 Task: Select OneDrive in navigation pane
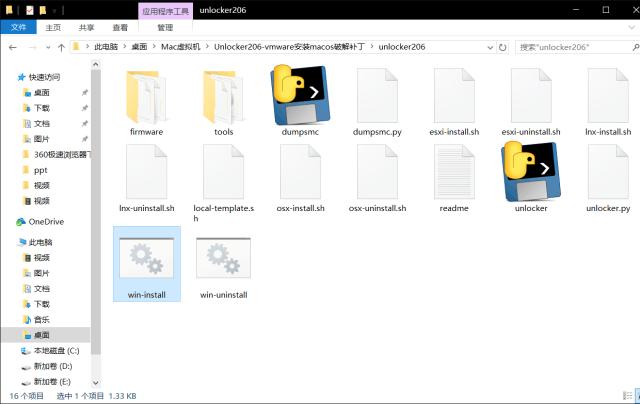[46, 222]
